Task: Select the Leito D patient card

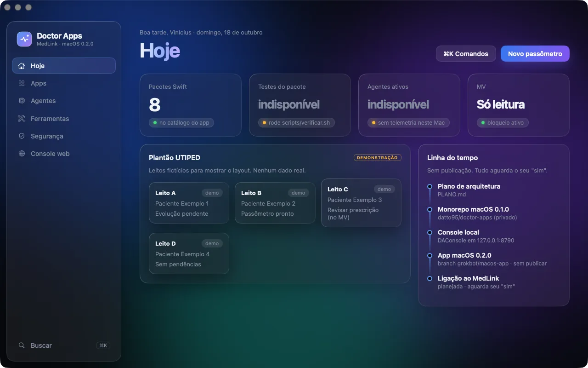Action: (x=189, y=253)
